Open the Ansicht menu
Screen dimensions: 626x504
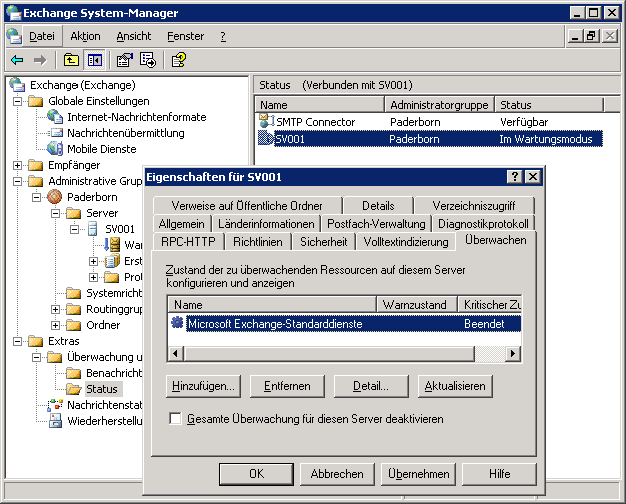134,36
